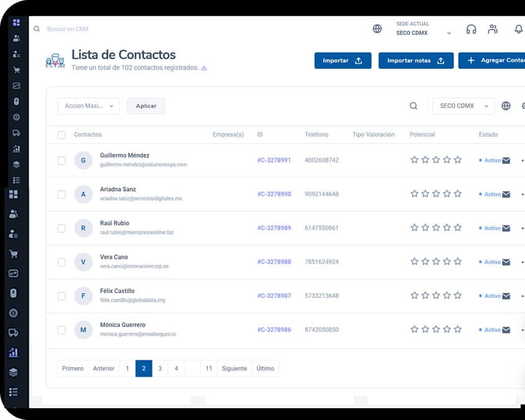
Task: Open contact ID #C-3278988 link
Action: [x=274, y=262]
